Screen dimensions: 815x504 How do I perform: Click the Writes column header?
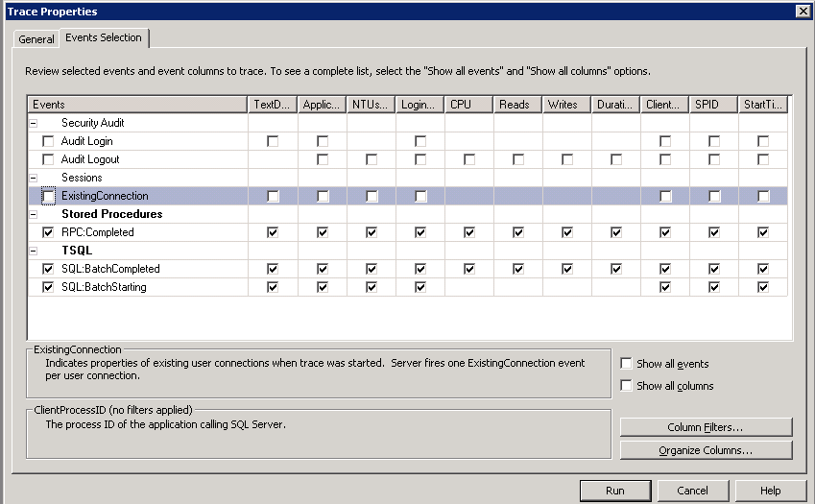[566, 105]
